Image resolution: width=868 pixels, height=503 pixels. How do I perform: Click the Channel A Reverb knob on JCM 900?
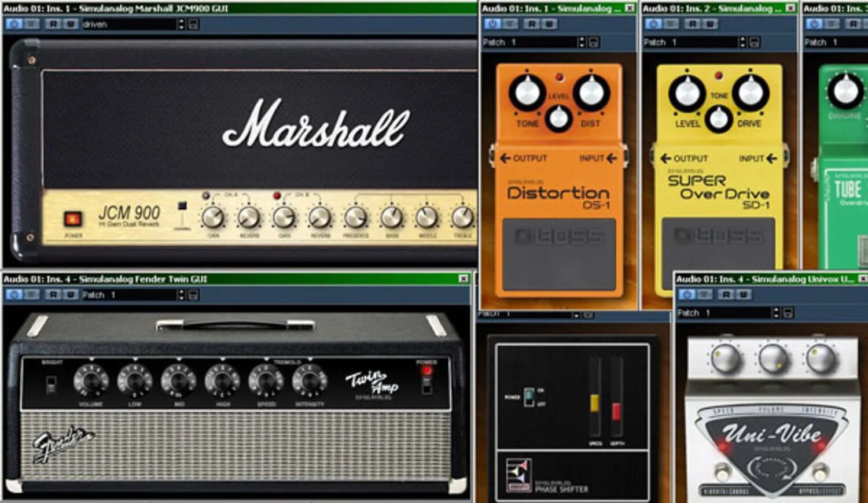pyautogui.click(x=249, y=217)
